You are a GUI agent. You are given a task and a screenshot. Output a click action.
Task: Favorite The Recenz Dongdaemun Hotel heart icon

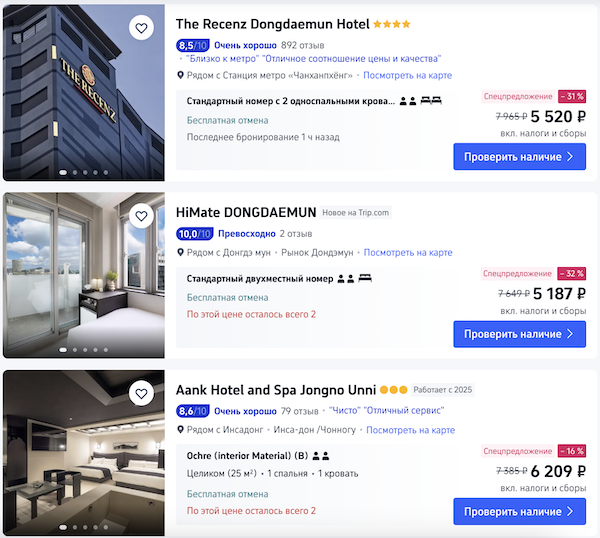point(141,28)
